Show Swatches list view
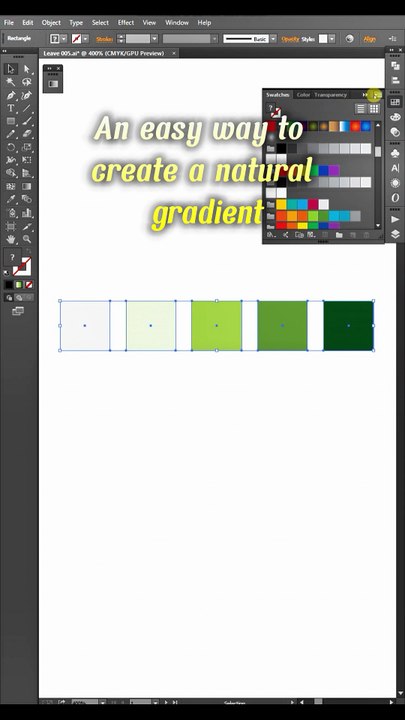The height and width of the screenshot is (720, 405). (x=361, y=109)
